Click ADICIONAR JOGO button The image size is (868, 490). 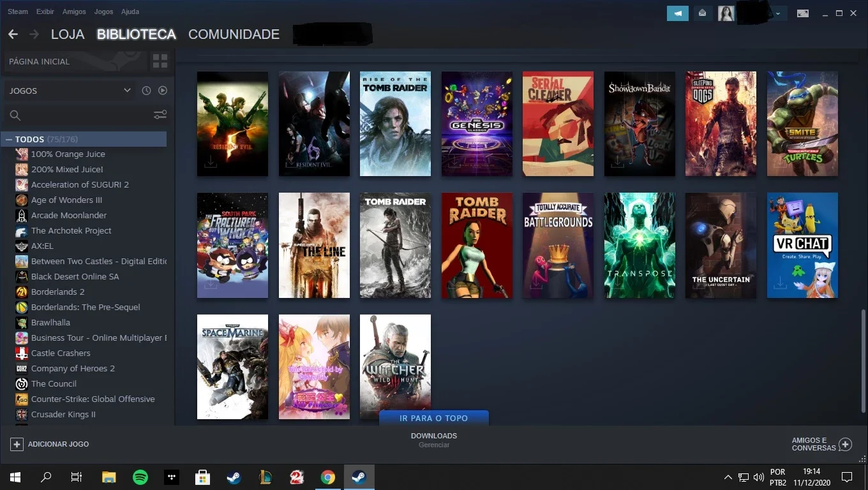[x=50, y=444]
